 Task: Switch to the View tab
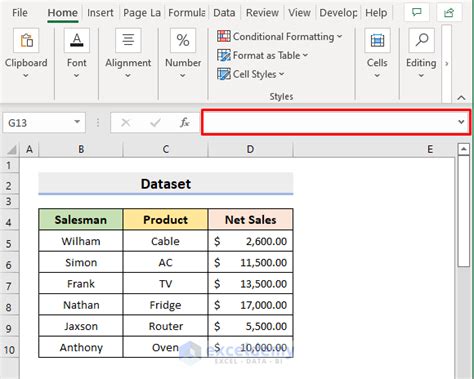point(299,13)
